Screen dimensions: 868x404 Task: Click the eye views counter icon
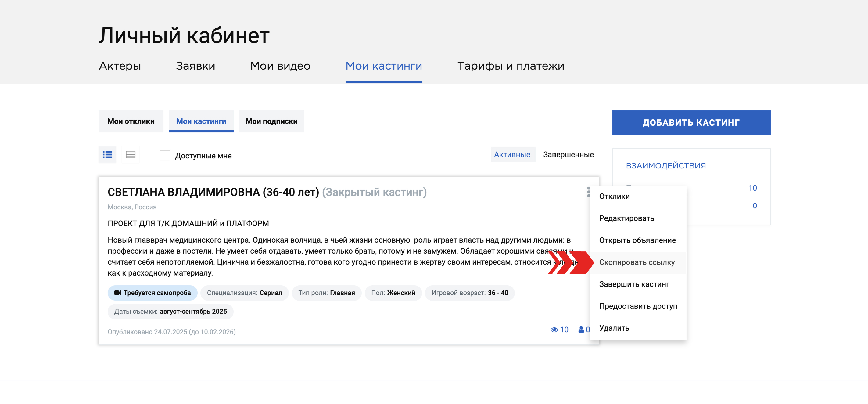pos(554,330)
